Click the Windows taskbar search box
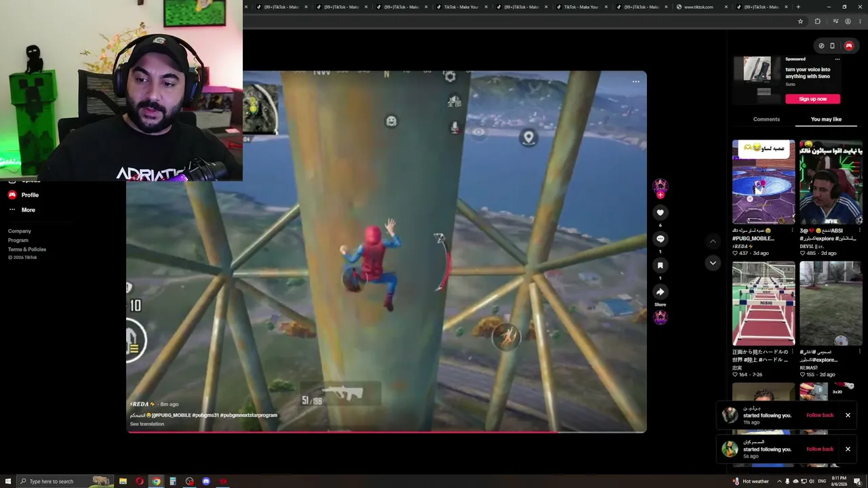 click(64, 481)
